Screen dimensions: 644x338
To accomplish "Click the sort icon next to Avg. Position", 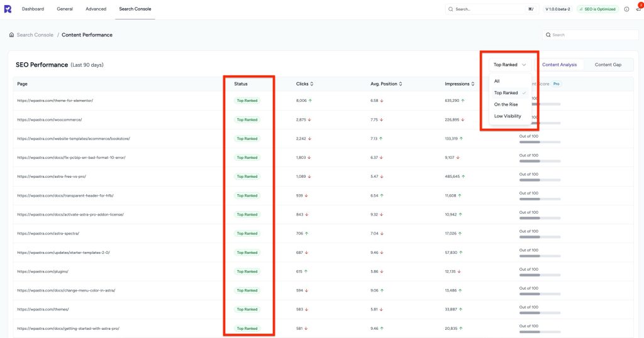I will [x=401, y=84].
